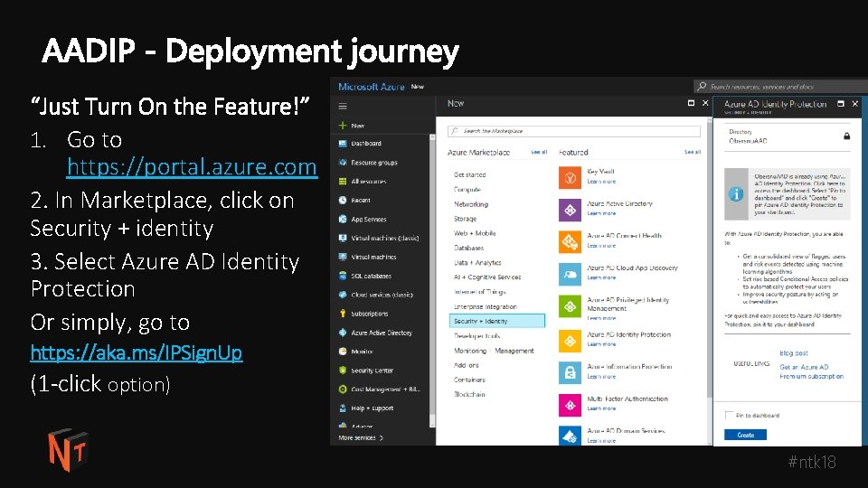This screenshot has width=868, height=488.
Task: Click the New plus icon in sidebar
Action: pos(343,126)
